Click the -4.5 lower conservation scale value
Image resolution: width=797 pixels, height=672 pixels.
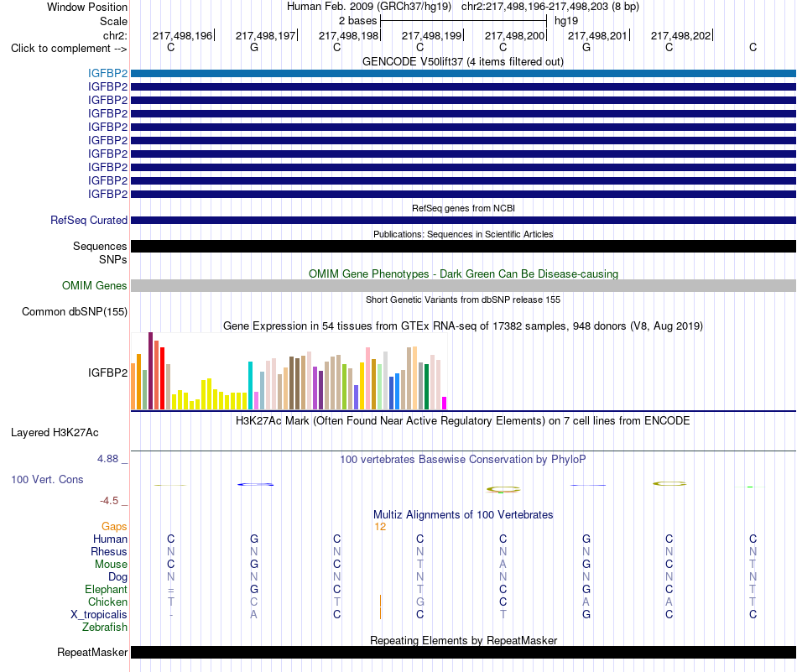point(109,501)
